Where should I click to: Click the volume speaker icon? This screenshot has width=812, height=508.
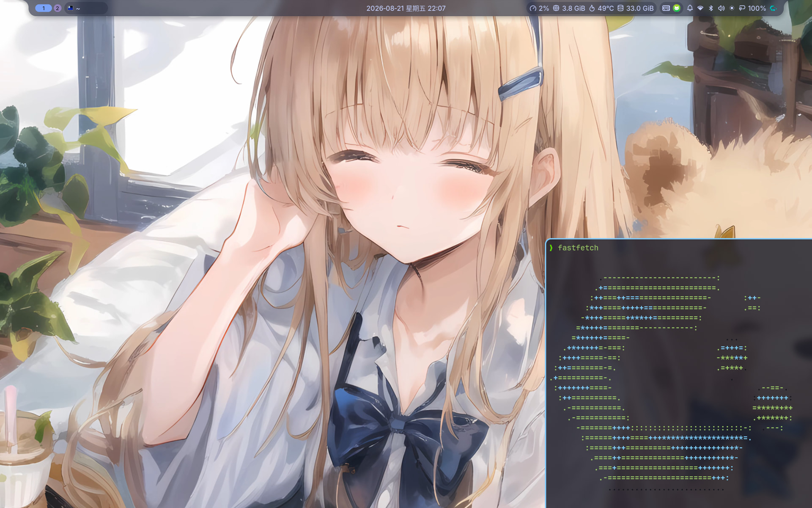721,8
